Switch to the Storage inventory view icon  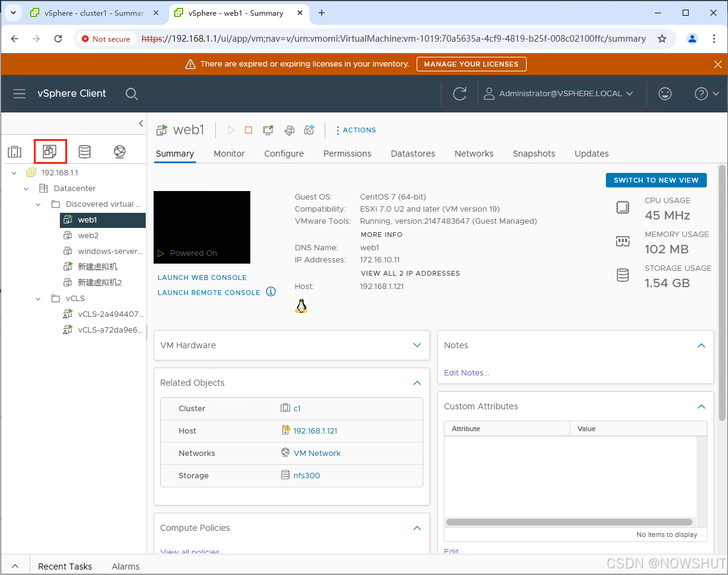tap(85, 152)
